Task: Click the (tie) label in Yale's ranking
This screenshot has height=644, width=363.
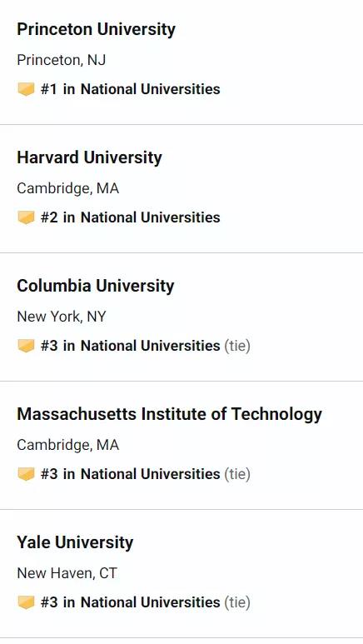Action: pyautogui.click(x=237, y=602)
